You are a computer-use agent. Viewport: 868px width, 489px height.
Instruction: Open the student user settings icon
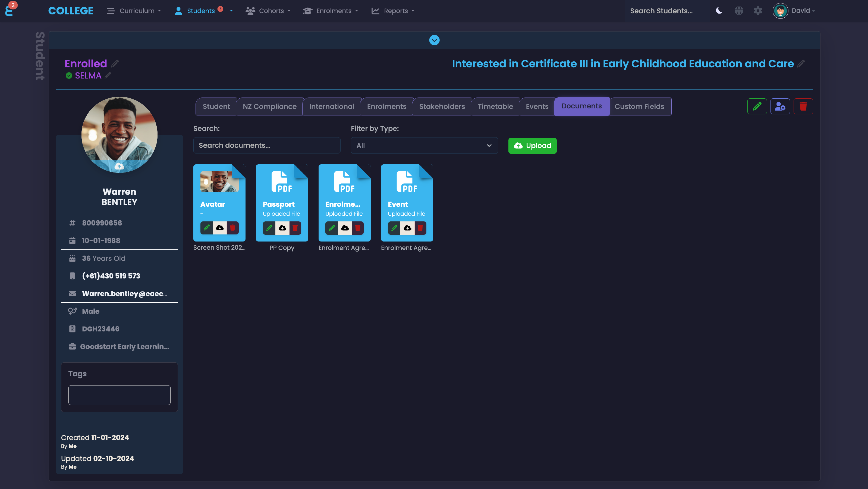click(780, 106)
